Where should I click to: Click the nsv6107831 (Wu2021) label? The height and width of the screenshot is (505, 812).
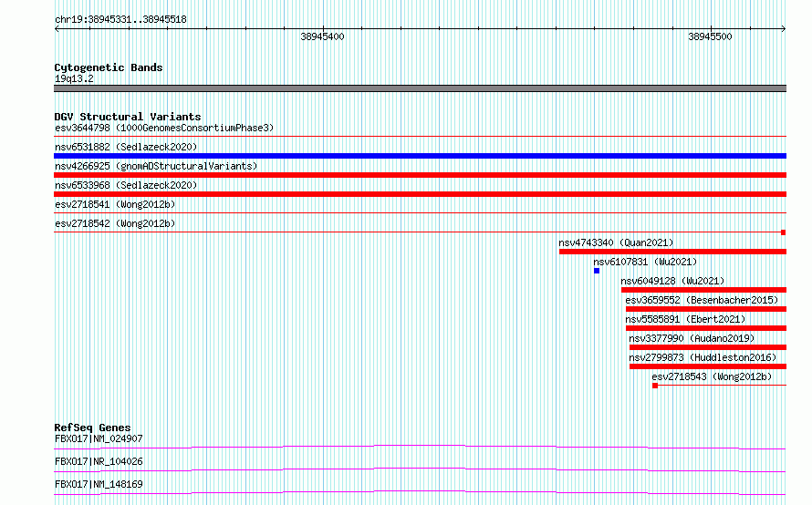point(645,262)
